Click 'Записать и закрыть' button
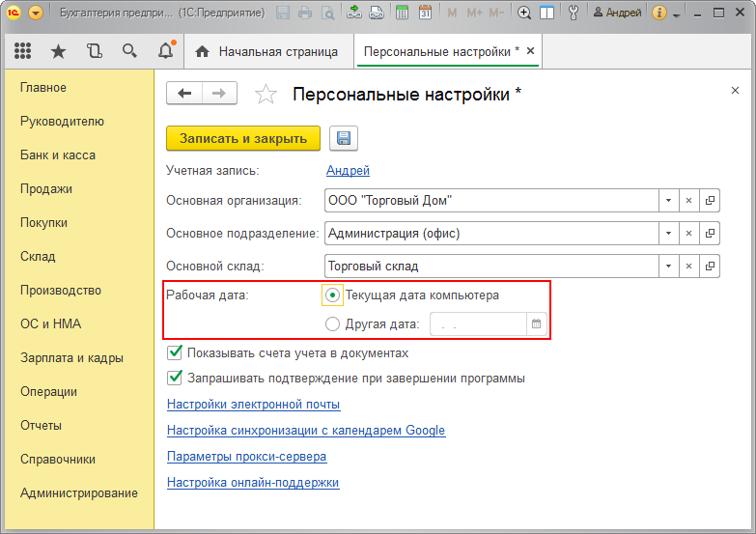Image resolution: width=756 pixels, height=534 pixels. [x=243, y=138]
